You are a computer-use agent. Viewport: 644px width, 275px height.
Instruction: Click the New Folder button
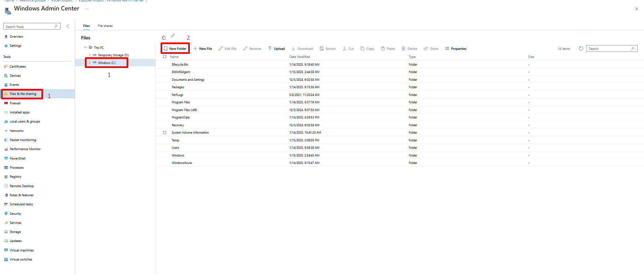[x=175, y=49]
